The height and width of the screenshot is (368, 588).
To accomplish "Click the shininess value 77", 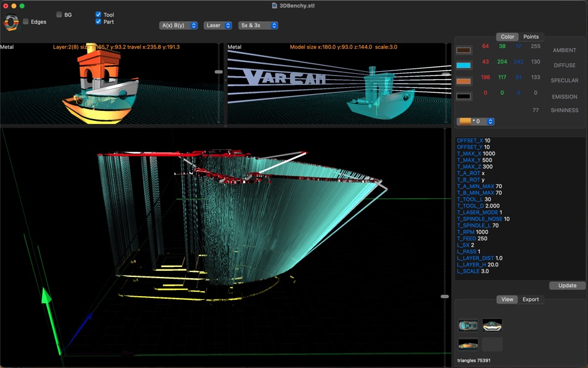I will coord(535,110).
